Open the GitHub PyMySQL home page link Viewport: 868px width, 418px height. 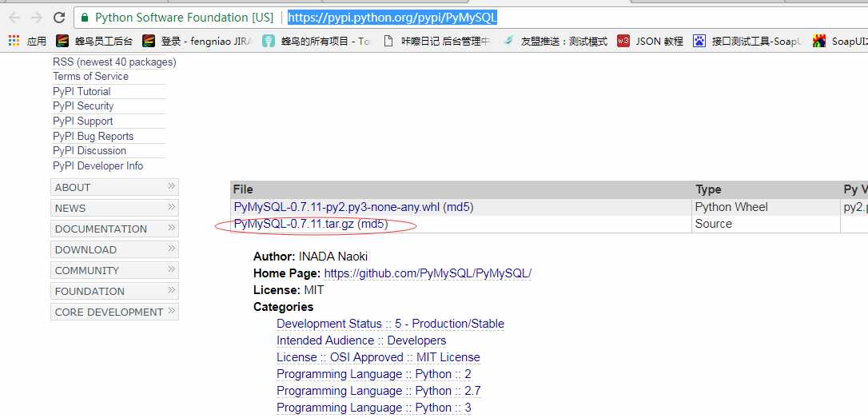(428, 273)
